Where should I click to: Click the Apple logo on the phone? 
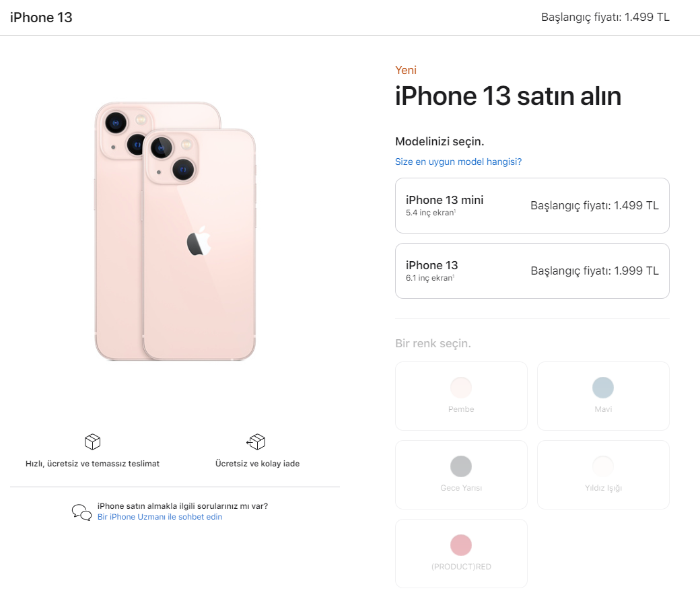[199, 241]
